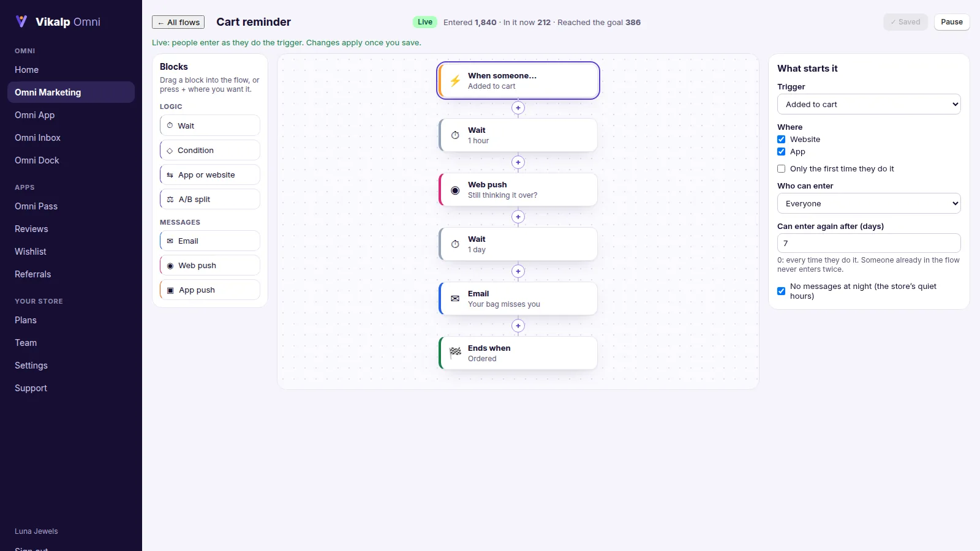The width and height of the screenshot is (980, 551).
Task: Open Reviews in the Apps section
Action: click(x=71, y=229)
